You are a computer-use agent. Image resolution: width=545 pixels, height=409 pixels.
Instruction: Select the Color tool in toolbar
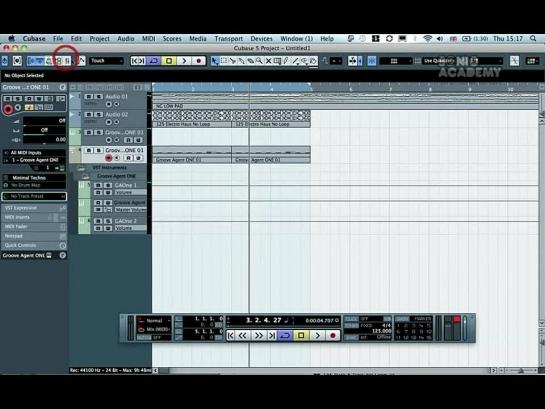click(313, 61)
